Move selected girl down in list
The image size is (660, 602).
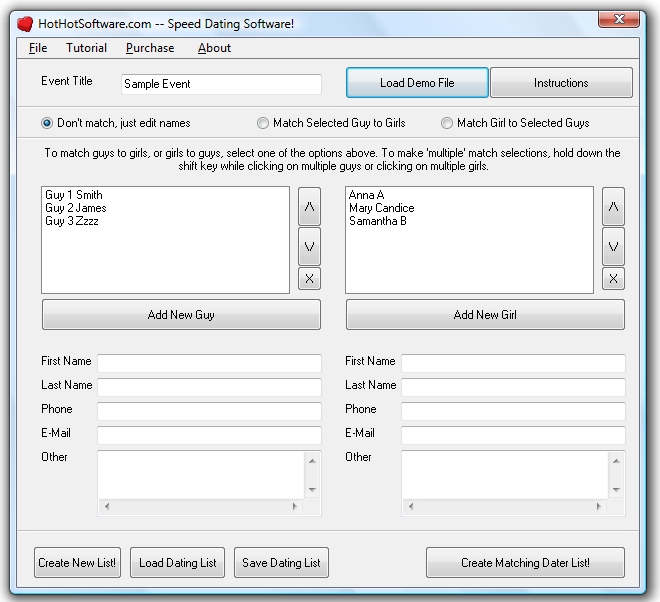[x=614, y=246]
